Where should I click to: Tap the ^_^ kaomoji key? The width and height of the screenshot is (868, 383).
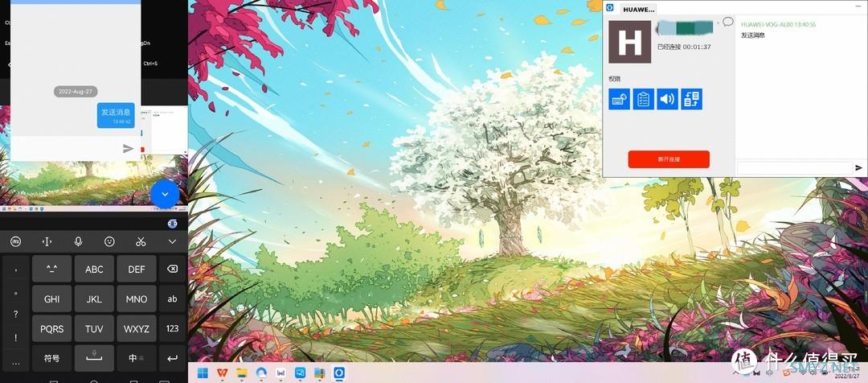coord(51,269)
